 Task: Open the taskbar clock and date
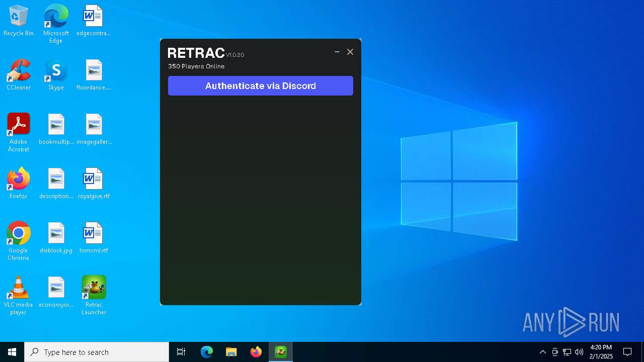601,352
